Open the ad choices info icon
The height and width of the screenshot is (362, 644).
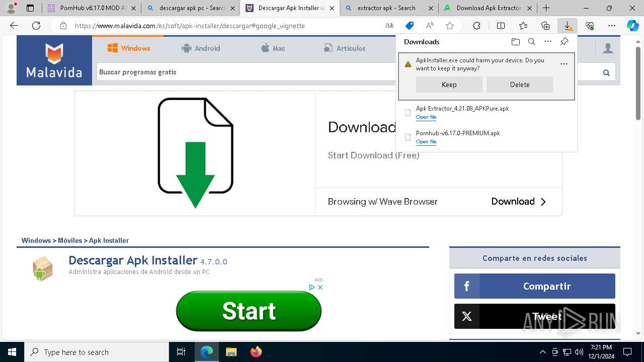[312, 287]
